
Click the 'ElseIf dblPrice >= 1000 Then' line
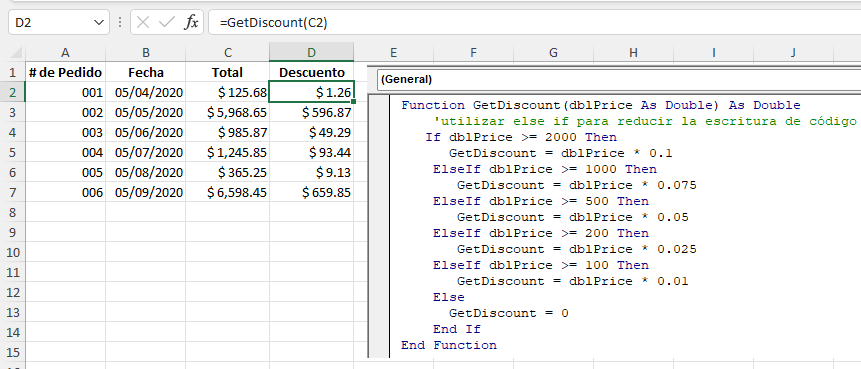545,169
